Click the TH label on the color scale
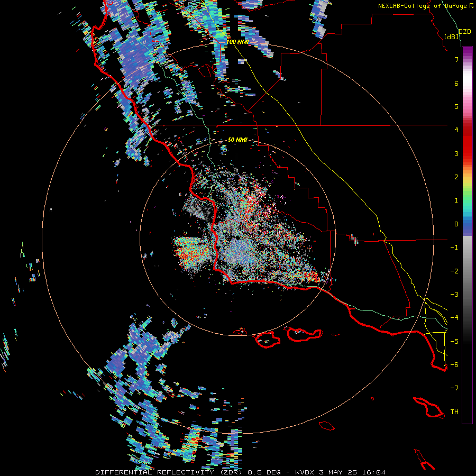Viewport: 476px width, 476px height. coord(454,412)
